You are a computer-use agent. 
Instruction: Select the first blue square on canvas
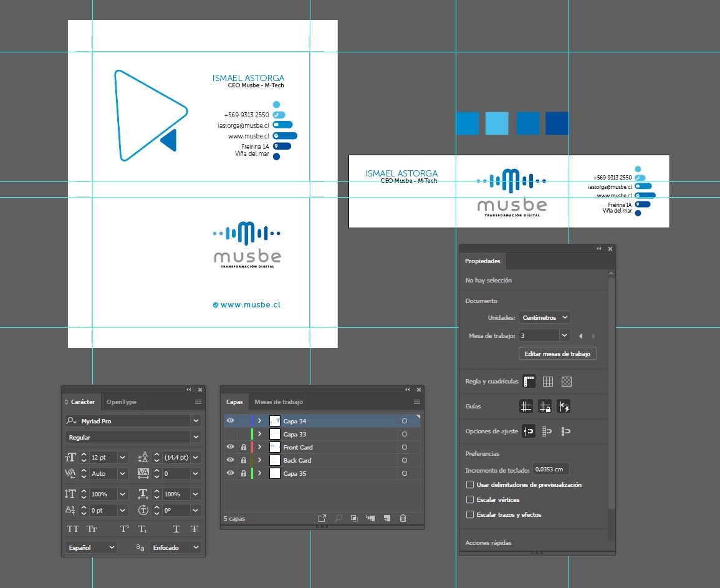point(468,123)
